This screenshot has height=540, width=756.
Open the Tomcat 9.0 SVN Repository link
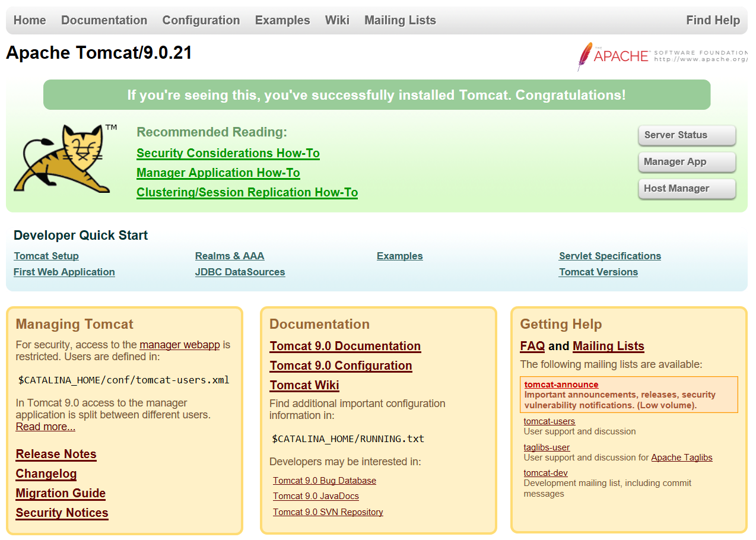pyautogui.click(x=328, y=512)
